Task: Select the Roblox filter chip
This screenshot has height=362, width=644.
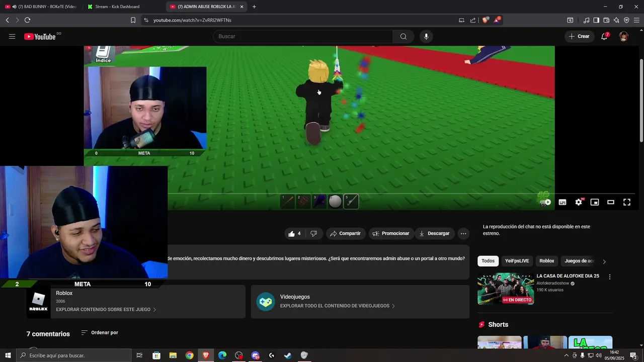Action: 547,261
